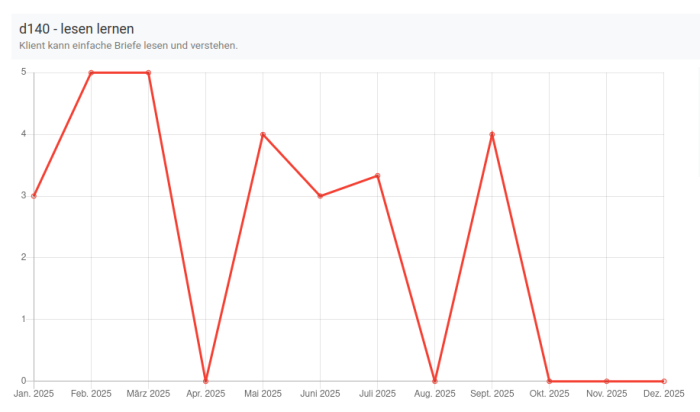Select the Feb. 2025 peak data point

[91, 73]
